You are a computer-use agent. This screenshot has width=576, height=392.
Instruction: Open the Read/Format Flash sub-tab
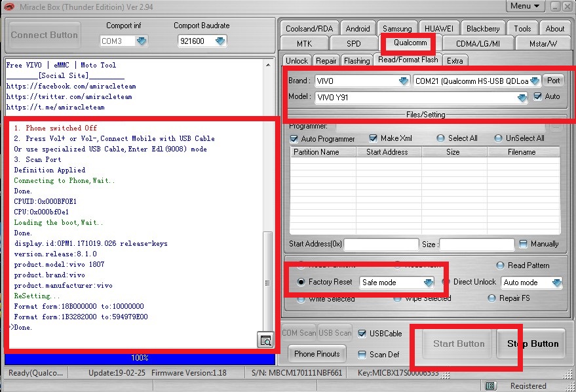point(408,60)
